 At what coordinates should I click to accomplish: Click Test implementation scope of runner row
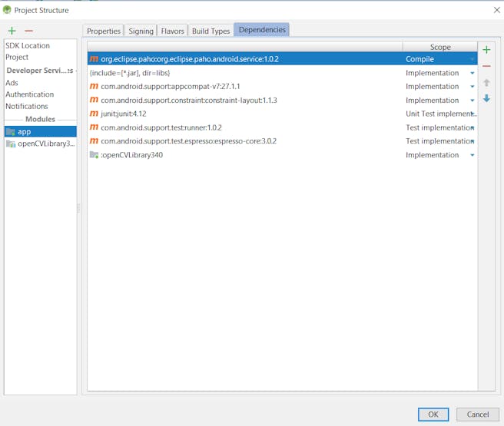pyautogui.click(x=439, y=127)
